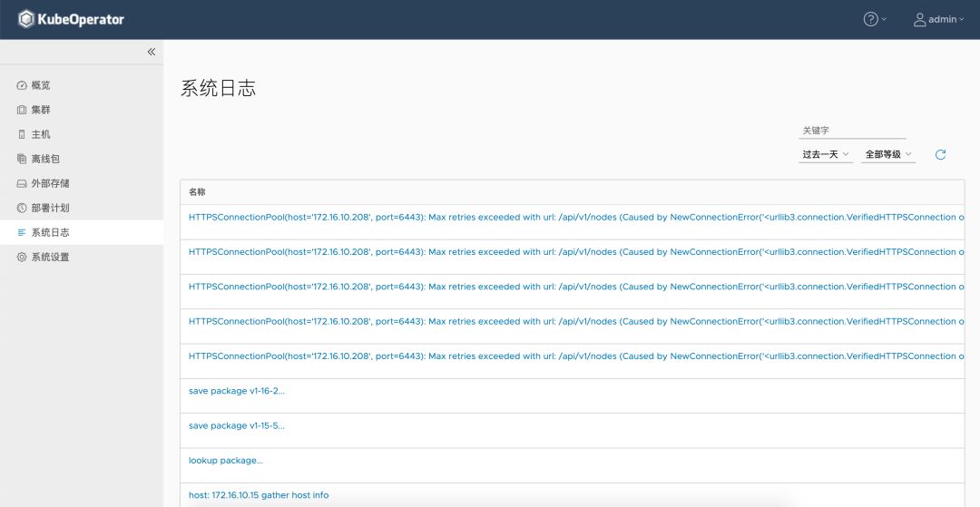980x507 pixels.
Task: Open third HTTPSConnectionPool log entry
Action: pyautogui.click(x=576, y=287)
